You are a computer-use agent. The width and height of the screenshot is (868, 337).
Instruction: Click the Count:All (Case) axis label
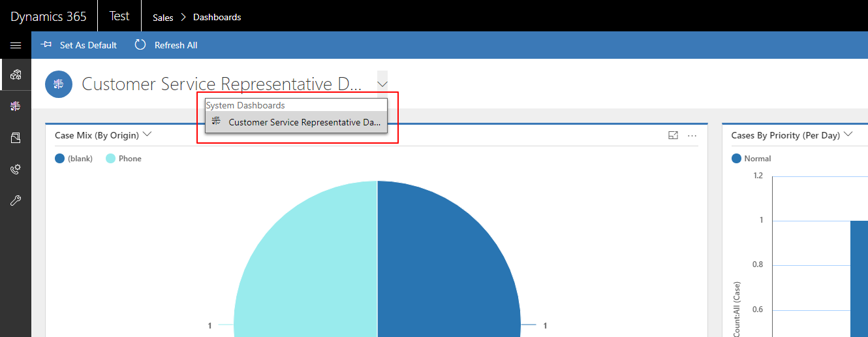click(x=737, y=309)
